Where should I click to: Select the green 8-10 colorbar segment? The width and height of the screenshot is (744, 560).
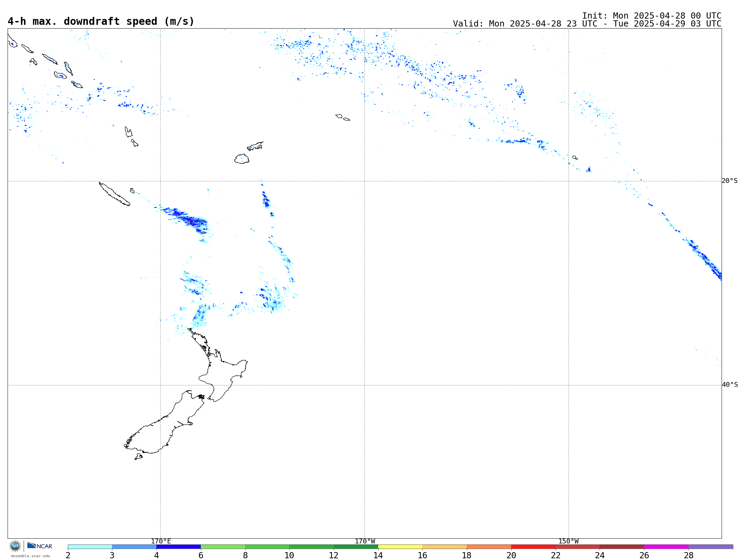(267, 547)
